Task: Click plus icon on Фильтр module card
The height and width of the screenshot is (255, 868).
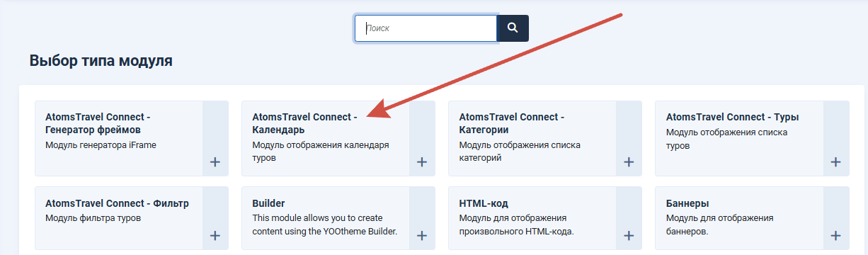Action: (215, 235)
